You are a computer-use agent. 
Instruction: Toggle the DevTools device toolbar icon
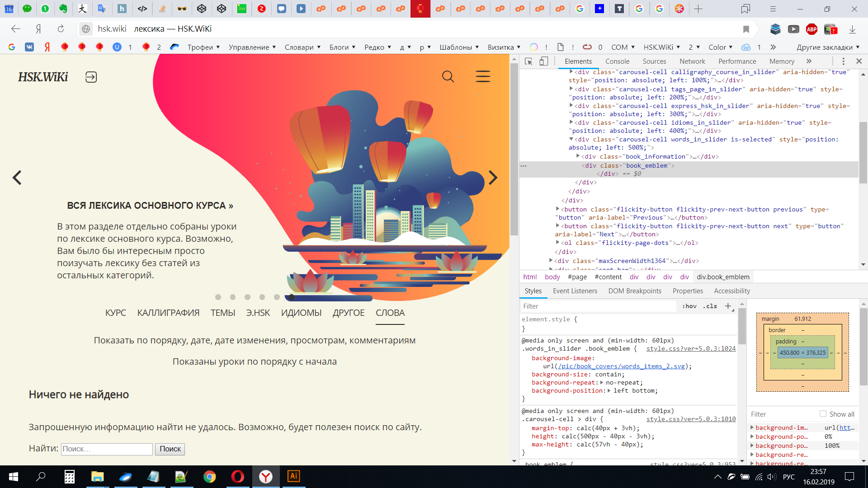pos(544,61)
